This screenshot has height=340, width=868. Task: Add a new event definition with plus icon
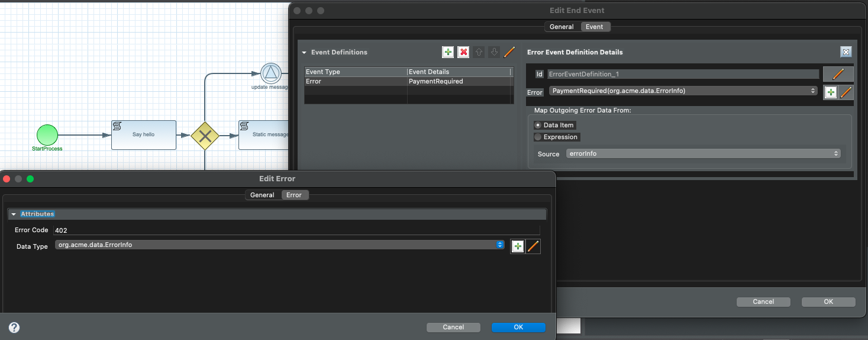point(448,52)
